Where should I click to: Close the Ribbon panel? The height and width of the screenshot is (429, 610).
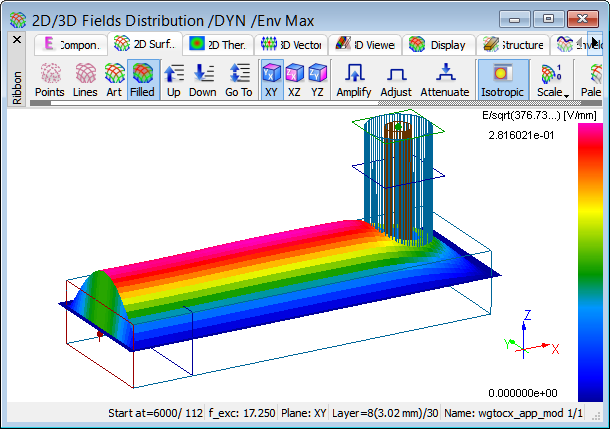click(16, 39)
